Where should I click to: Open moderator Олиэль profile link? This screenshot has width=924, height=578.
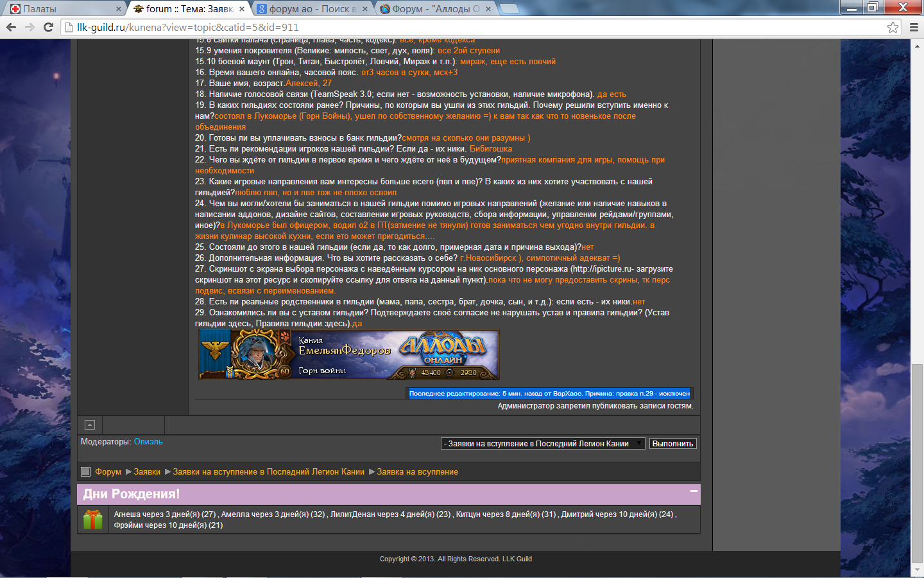(x=148, y=442)
